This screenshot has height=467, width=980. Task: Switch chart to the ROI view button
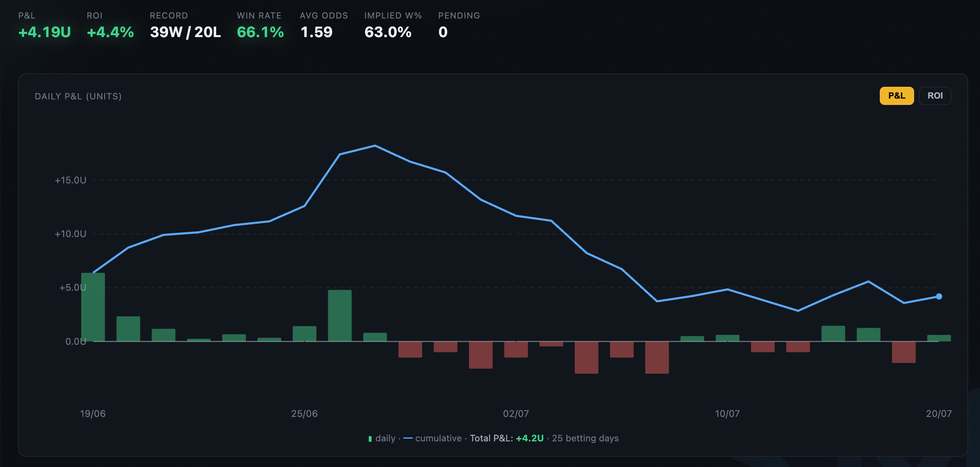935,96
